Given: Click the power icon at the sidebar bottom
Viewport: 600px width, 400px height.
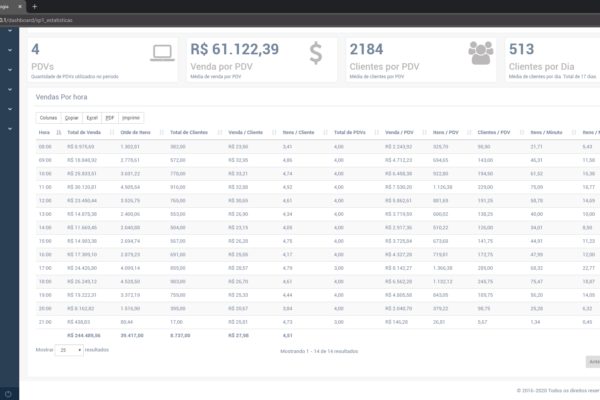Looking at the screenshot, I should (x=8, y=393).
